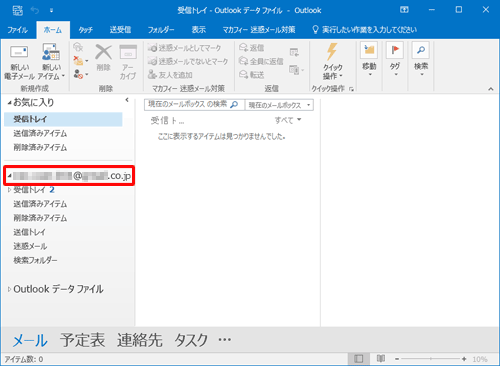Screen dimensions: 500x366
Task: Click 全員に返信 reply all
Action: 261,61
